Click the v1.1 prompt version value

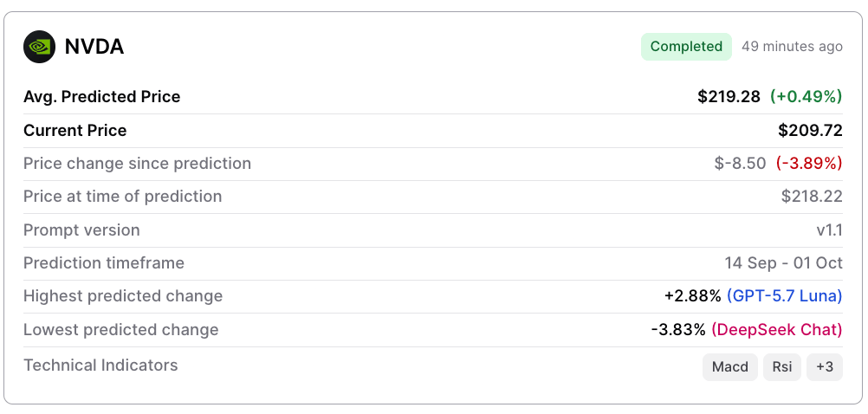(x=830, y=230)
